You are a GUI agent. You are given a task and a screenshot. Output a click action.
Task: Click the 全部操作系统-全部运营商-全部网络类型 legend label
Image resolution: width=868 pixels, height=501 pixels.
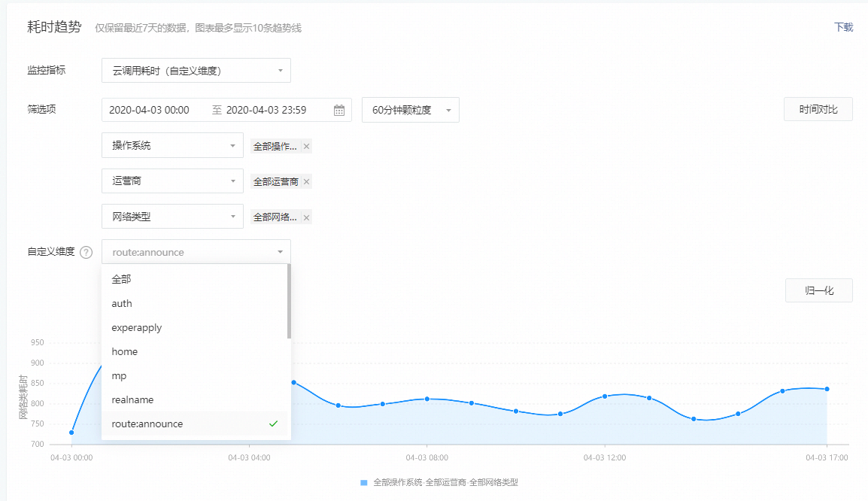[445, 483]
